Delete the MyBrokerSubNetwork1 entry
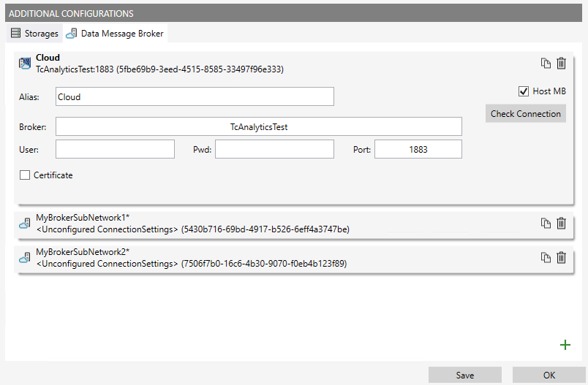The image size is (588, 385). [561, 224]
